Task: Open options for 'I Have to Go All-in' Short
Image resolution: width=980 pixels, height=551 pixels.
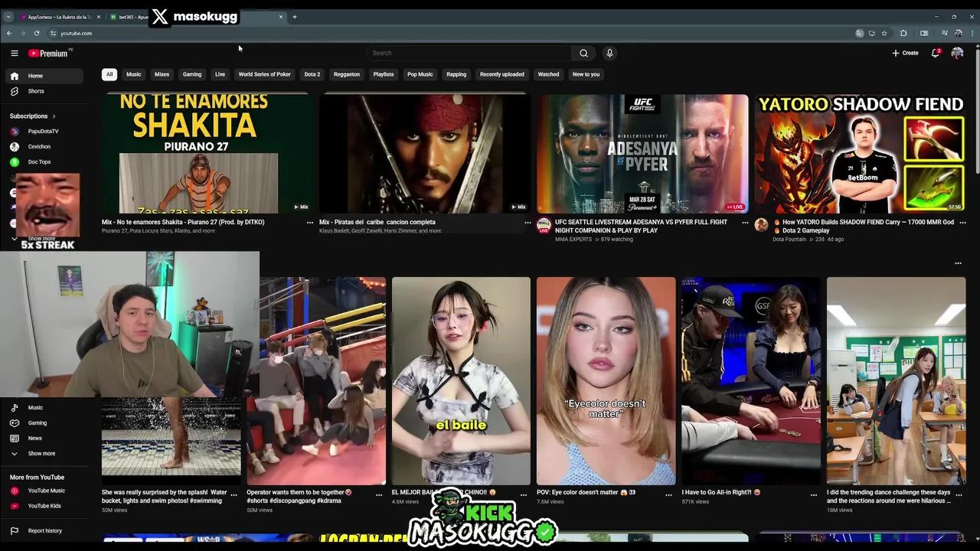Action: pyautogui.click(x=814, y=495)
